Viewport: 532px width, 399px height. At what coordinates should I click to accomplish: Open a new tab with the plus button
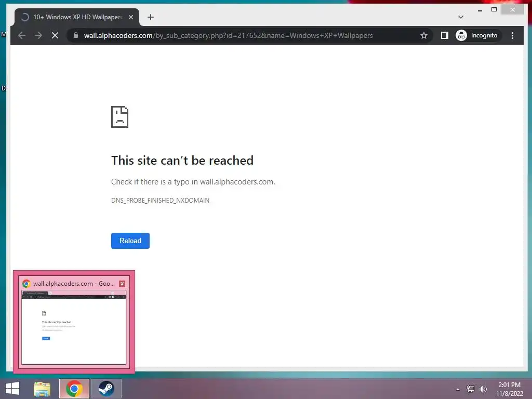coord(151,17)
